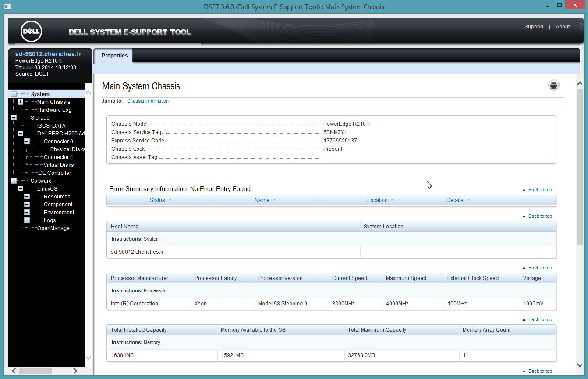The image size is (588, 379).
Task: Click the tree horizontal scrollbar thumb
Action: tap(35, 371)
